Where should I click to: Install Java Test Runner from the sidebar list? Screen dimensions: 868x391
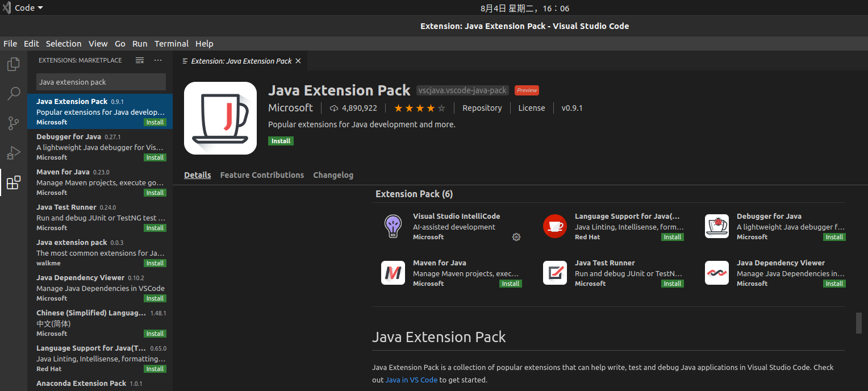pos(155,228)
